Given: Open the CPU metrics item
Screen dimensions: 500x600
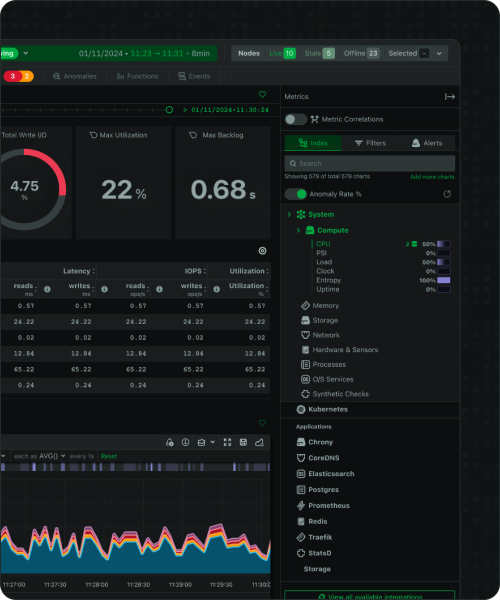Looking at the screenshot, I should click(323, 244).
